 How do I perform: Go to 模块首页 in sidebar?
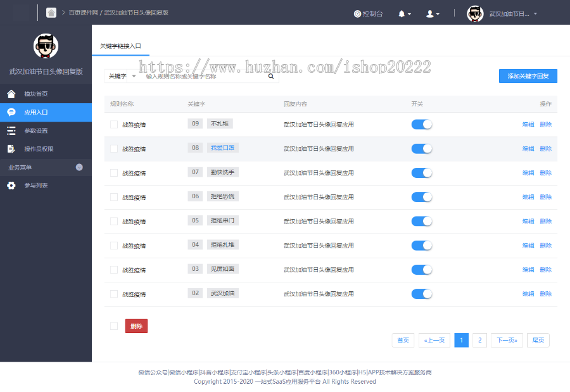coord(46,94)
